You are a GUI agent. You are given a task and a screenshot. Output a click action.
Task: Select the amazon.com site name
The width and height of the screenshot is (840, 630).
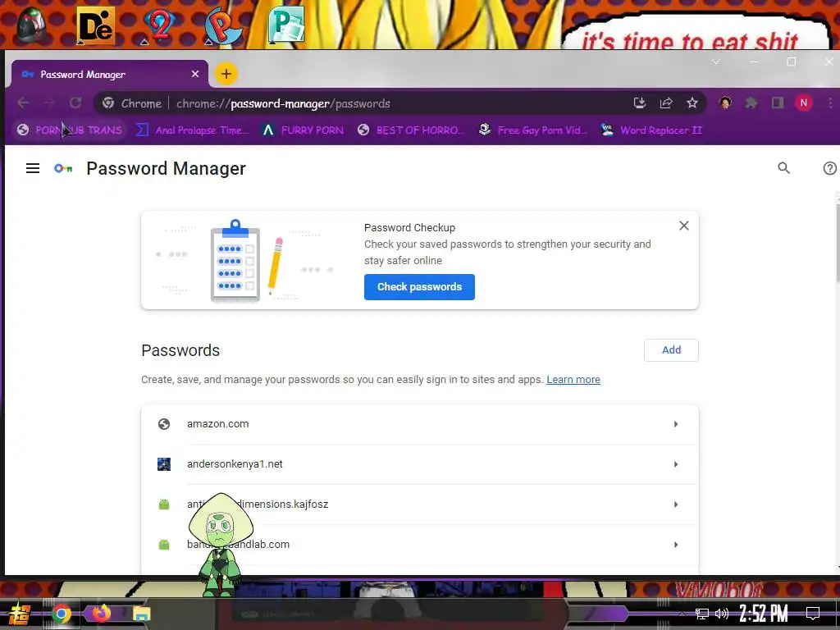pos(218,424)
